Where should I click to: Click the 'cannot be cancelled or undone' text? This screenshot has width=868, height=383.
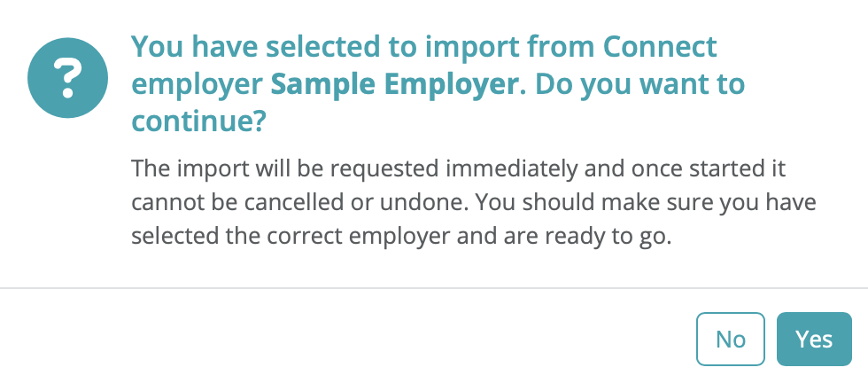257,204
